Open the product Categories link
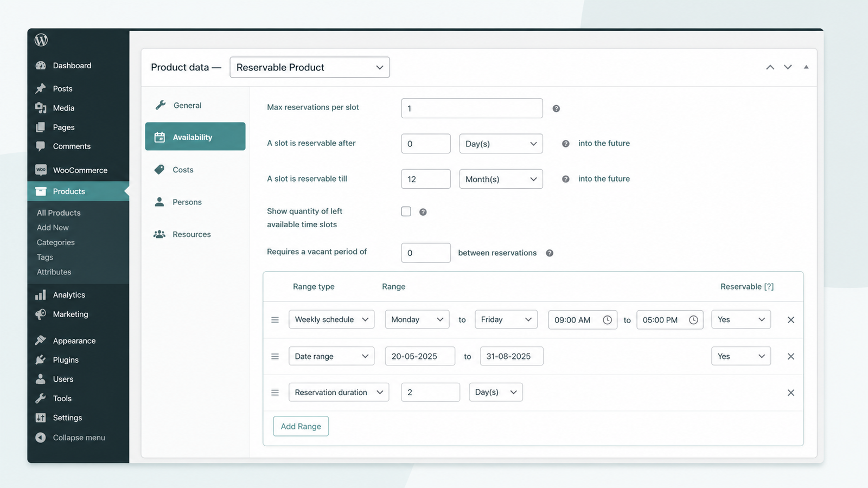868x488 pixels. pyautogui.click(x=56, y=242)
